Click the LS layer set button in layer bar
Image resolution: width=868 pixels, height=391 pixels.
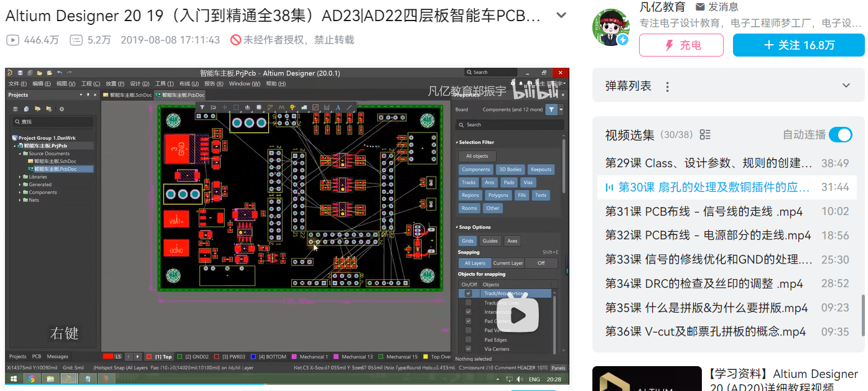118,356
